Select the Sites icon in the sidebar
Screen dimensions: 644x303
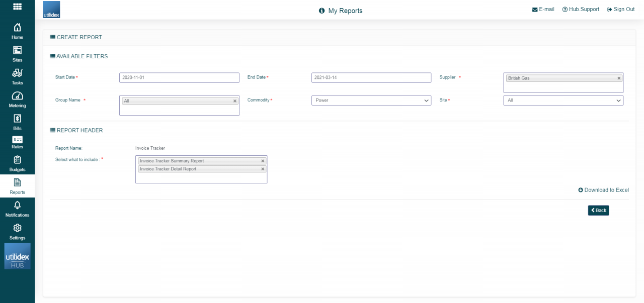pyautogui.click(x=17, y=54)
